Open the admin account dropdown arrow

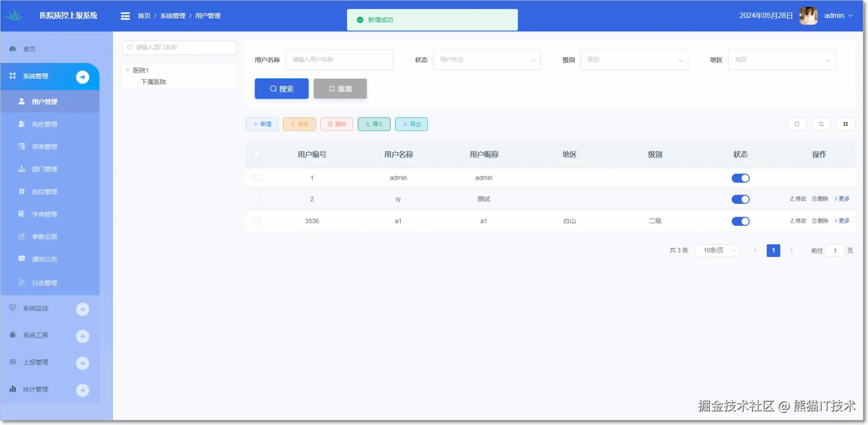pyautogui.click(x=851, y=16)
